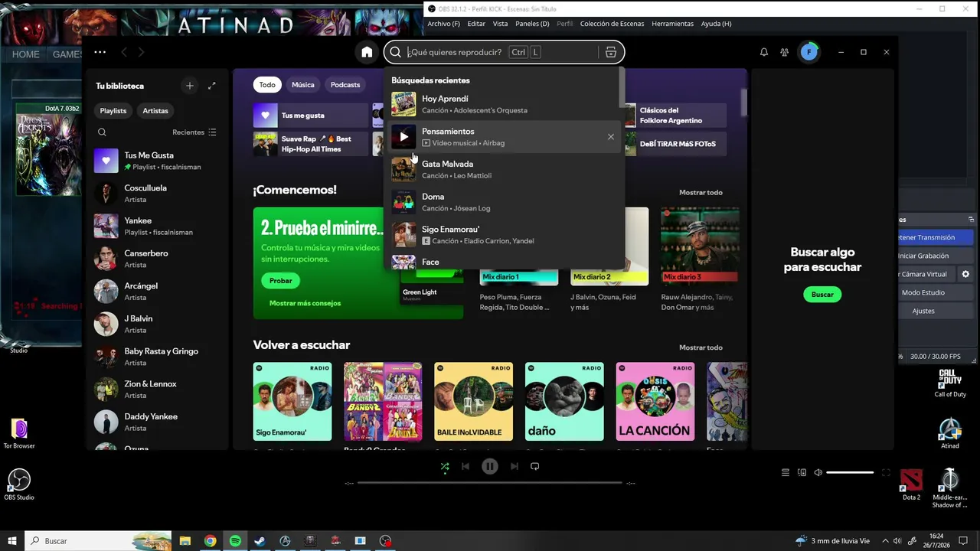Image resolution: width=980 pixels, height=551 pixels.
Task: Open the Browse icon inside the search bar
Action: [610, 52]
